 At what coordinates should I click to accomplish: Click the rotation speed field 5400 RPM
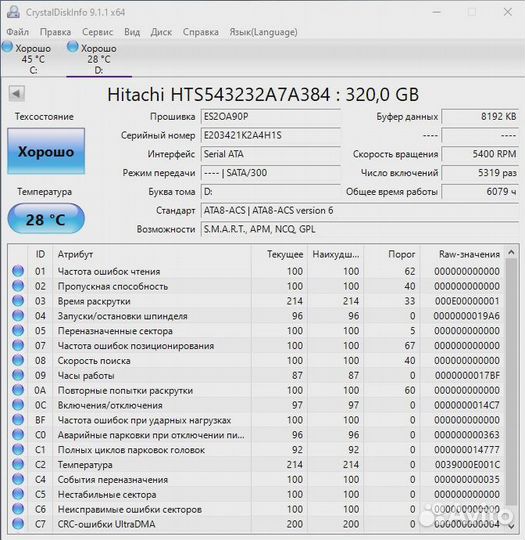(480, 154)
